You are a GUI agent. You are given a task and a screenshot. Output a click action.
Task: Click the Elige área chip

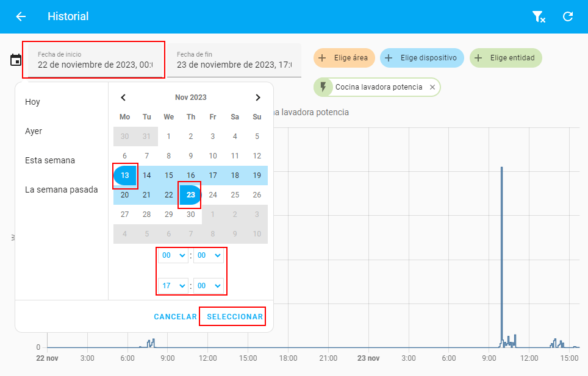(344, 58)
